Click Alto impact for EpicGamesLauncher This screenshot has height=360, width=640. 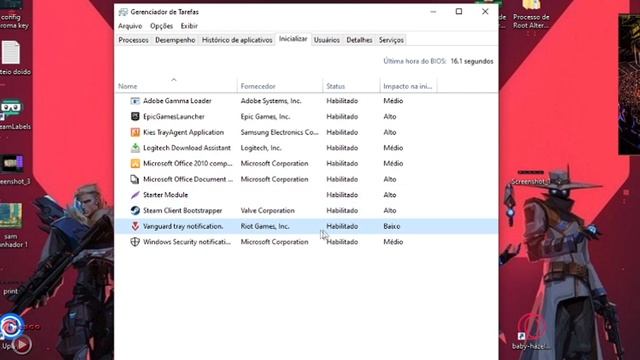pos(390,116)
